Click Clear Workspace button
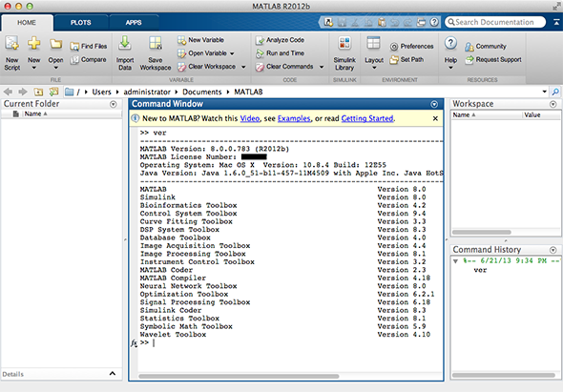The width and height of the screenshot is (563, 392). point(206,67)
